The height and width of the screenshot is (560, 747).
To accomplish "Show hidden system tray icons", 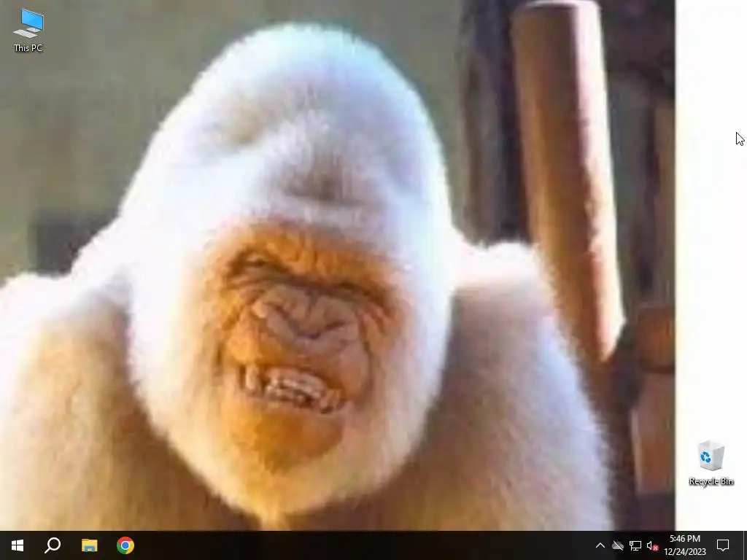I will pos(600,545).
